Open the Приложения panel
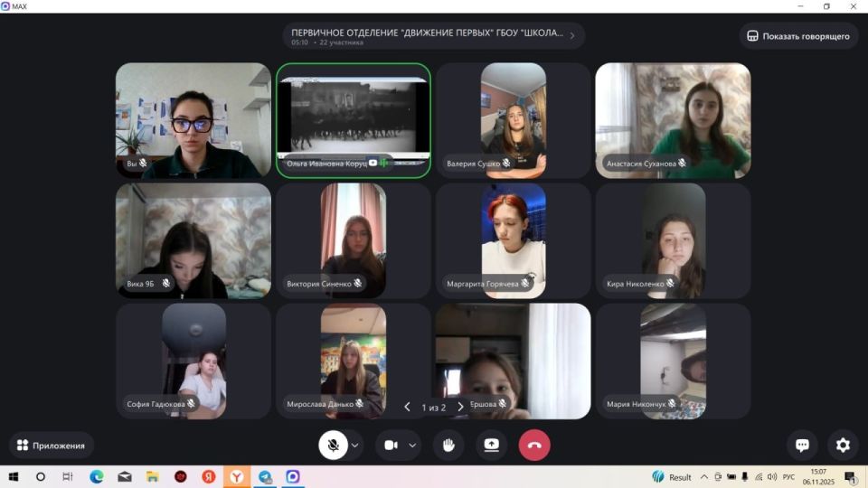 coord(51,446)
